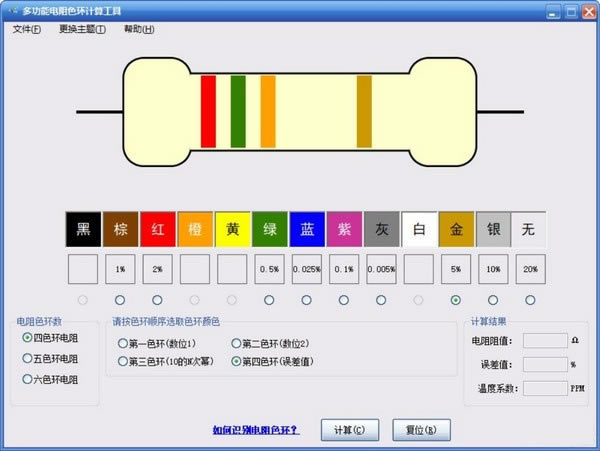This screenshot has height=451, width=600.
Task: Choose the gold (金) color swatch
Action: 456,229
